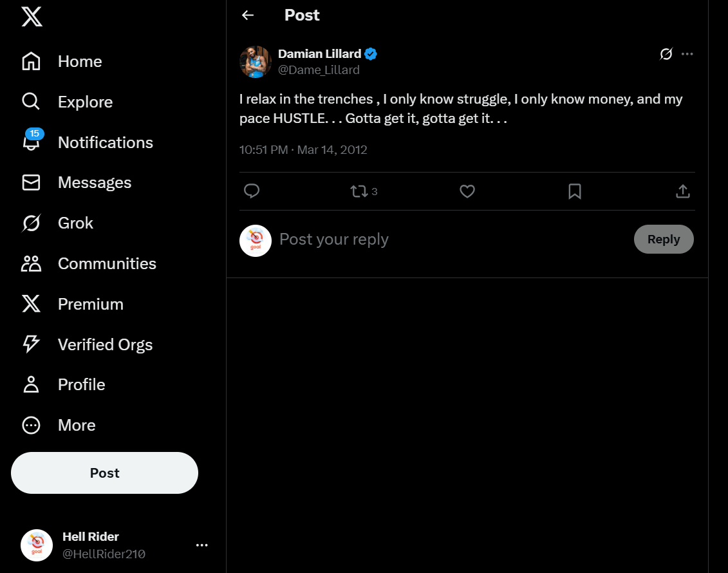
Task: Like the post with heart icon
Action: click(x=467, y=191)
